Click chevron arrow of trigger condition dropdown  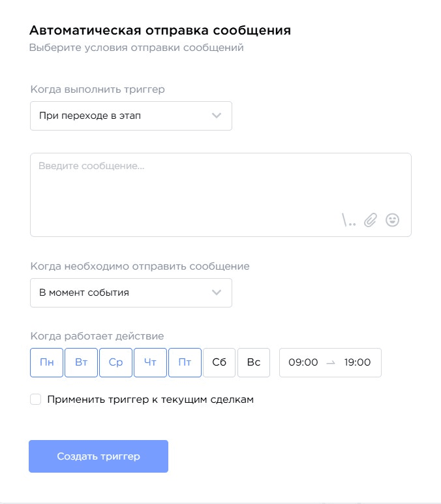coord(217,116)
